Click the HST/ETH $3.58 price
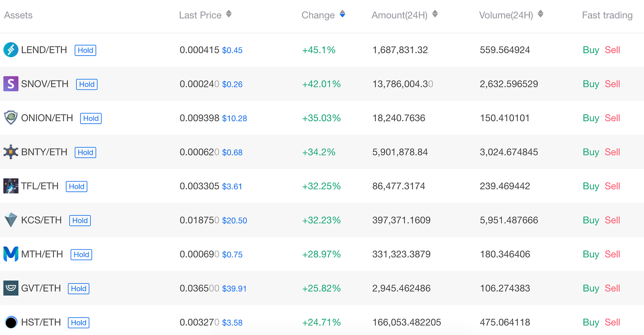644x335 pixels. [x=232, y=323]
